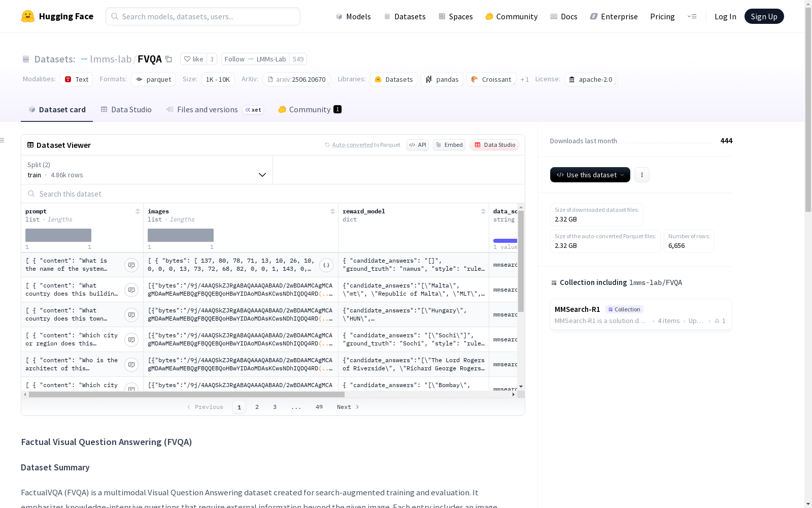Show the +1 more libraries
Image resolution: width=812 pixels, height=508 pixels.
point(525,79)
